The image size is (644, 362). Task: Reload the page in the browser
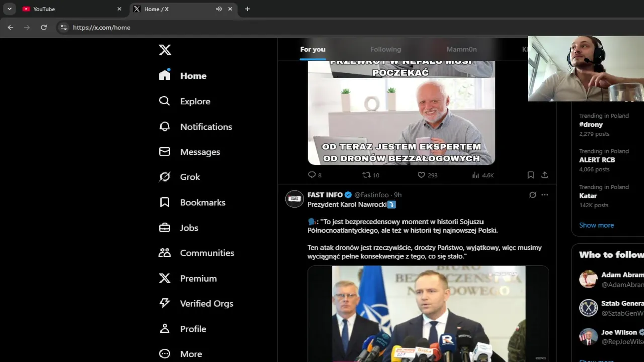[x=44, y=27]
